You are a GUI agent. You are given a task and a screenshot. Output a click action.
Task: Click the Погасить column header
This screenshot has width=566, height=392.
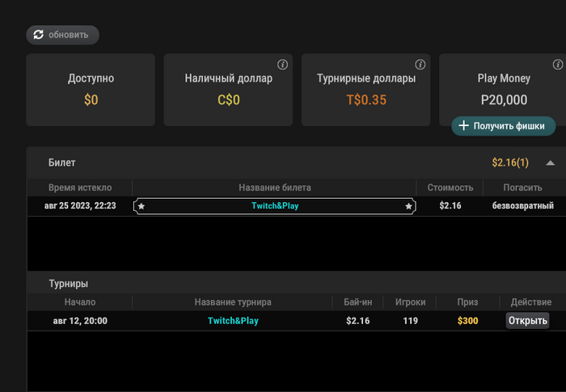pyautogui.click(x=522, y=188)
